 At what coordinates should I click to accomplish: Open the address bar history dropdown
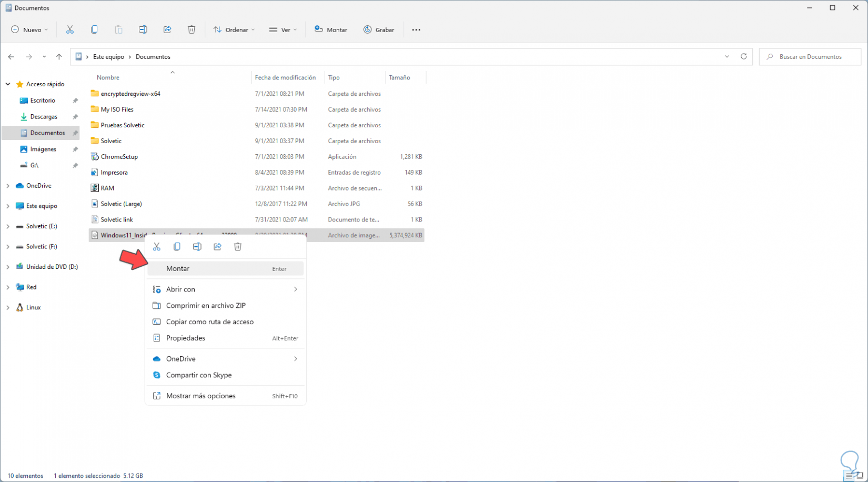point(727,57)
